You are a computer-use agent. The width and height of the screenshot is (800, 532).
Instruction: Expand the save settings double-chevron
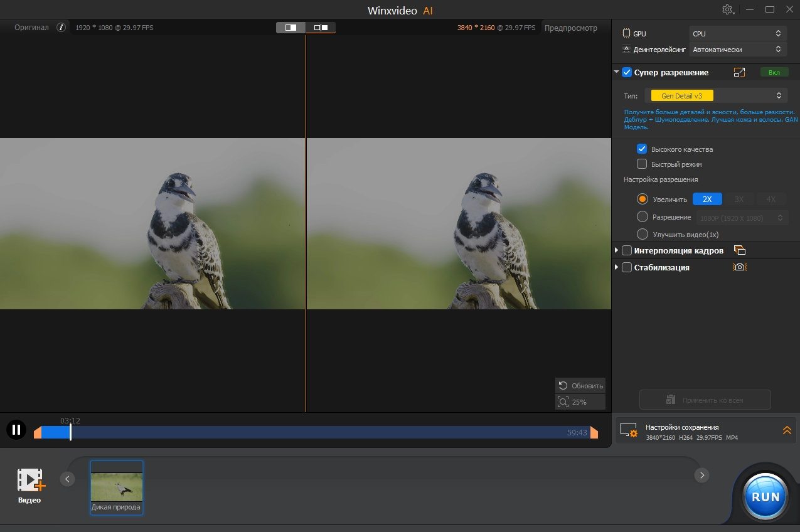787,430
